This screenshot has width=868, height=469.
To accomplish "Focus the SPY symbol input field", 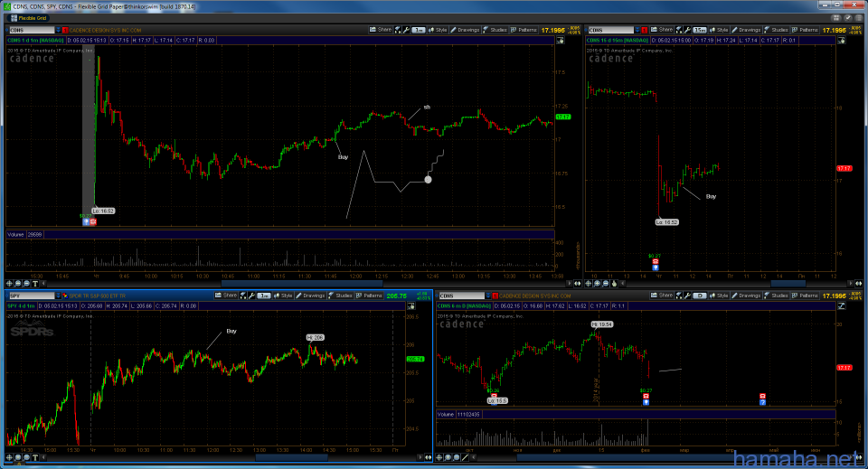I will point(31,295).
